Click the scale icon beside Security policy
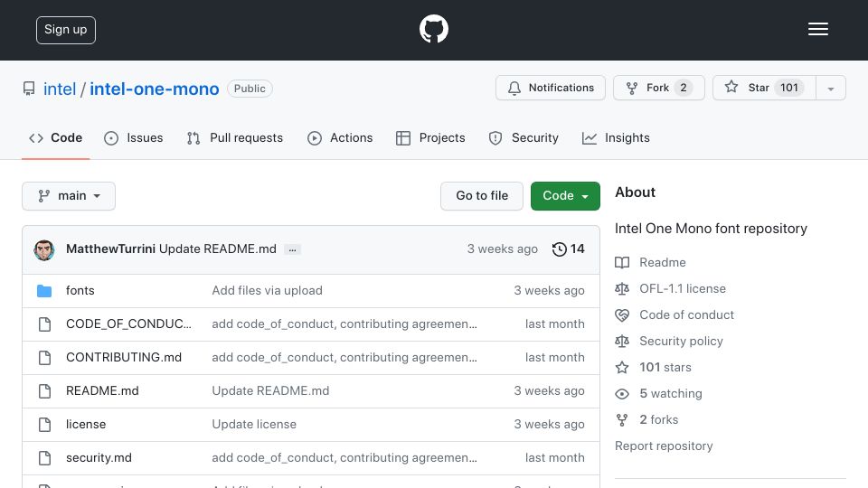Image resolution: width=868 pixels, height=488 pixels. [x=622, y=342]
